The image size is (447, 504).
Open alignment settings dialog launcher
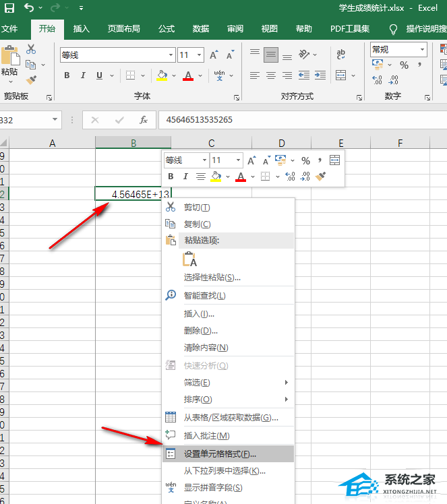pyautogui.click(x=359, y=98)
